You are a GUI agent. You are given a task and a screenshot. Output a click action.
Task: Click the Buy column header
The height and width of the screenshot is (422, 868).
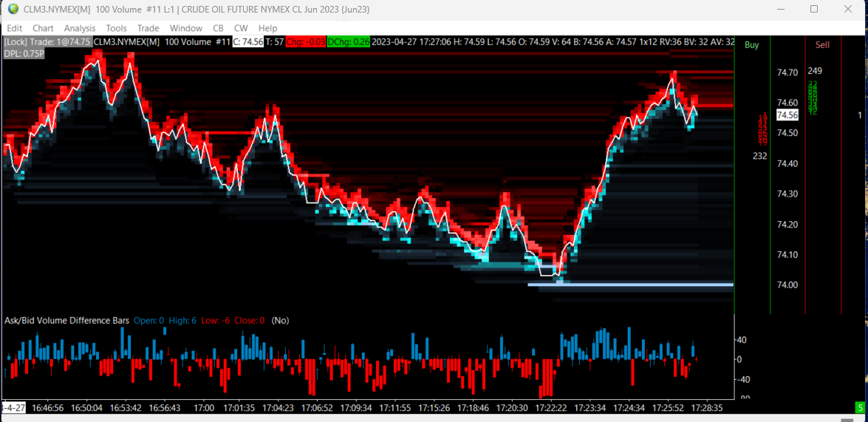752,45
